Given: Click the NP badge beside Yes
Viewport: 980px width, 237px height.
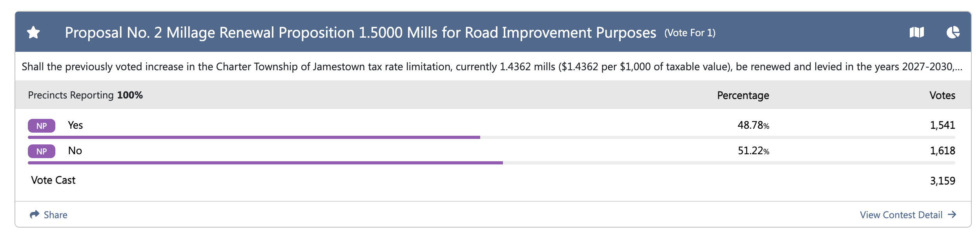Looking at the screenshot, I should click(42, 126).
